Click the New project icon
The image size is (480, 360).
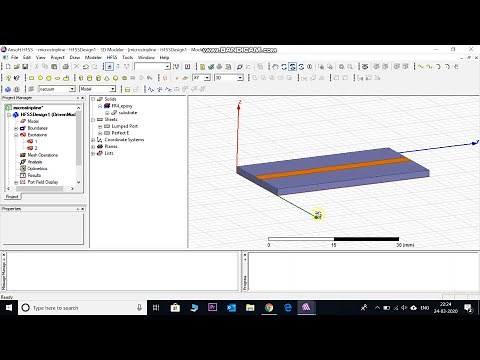[8, 67]
